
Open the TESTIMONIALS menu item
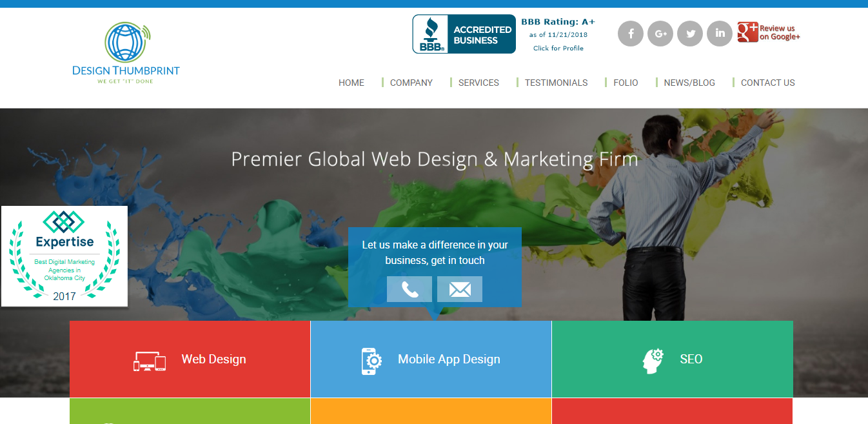tap(557, 83)
